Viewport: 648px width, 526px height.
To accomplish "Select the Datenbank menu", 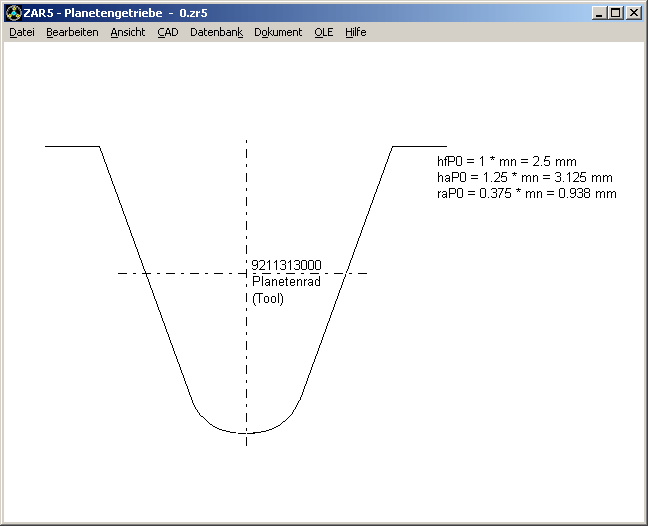I will [216, 32].
